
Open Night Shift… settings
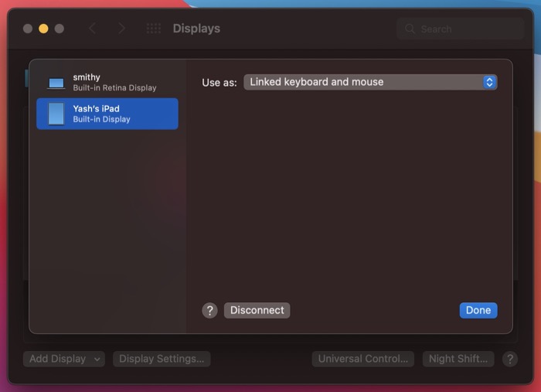(458, 359)
